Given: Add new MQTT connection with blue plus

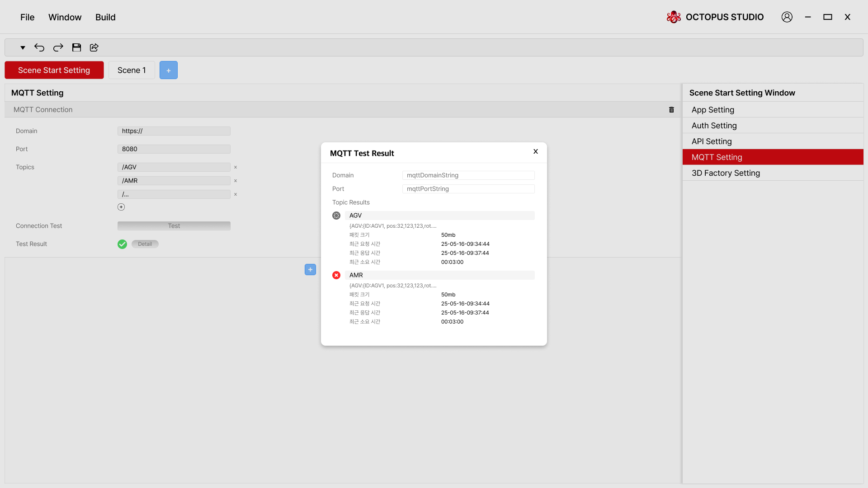Looking at the screenshot, I should point(310,270).
